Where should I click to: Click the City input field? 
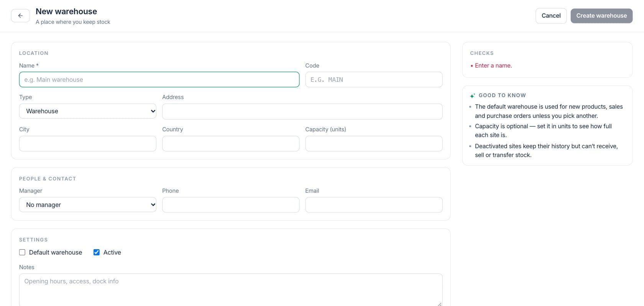[x=88, y=144]
